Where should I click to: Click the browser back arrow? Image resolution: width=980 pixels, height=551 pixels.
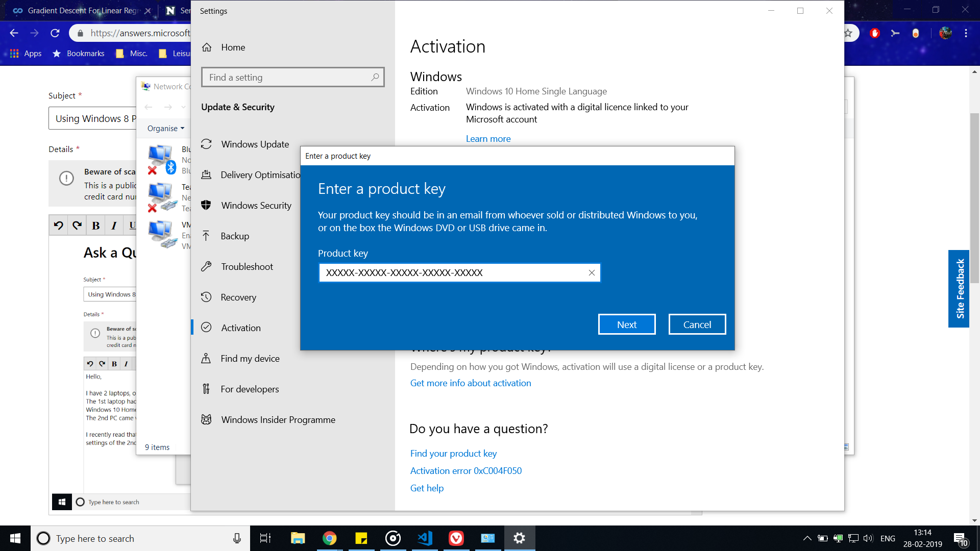[x=14, y=33]
